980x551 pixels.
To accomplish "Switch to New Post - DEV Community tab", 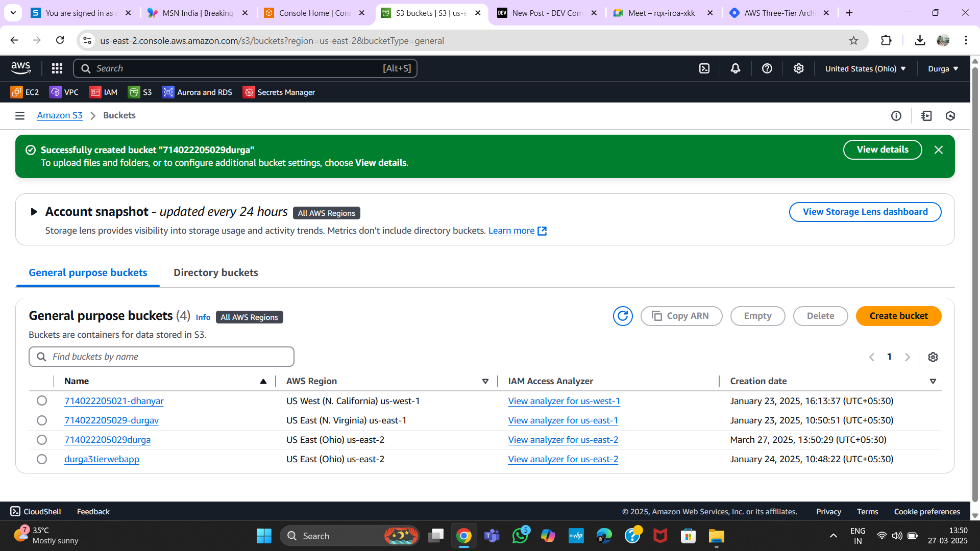I will 547,13.
